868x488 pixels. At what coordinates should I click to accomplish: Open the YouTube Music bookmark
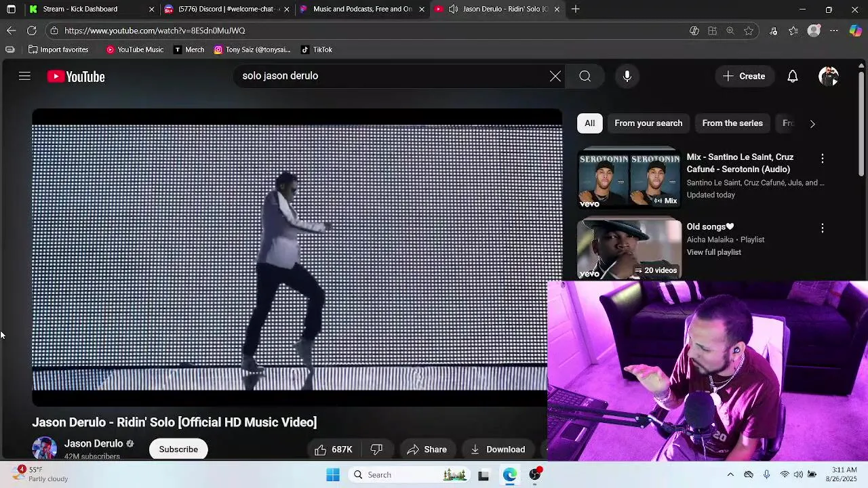[x=135, y=49]
